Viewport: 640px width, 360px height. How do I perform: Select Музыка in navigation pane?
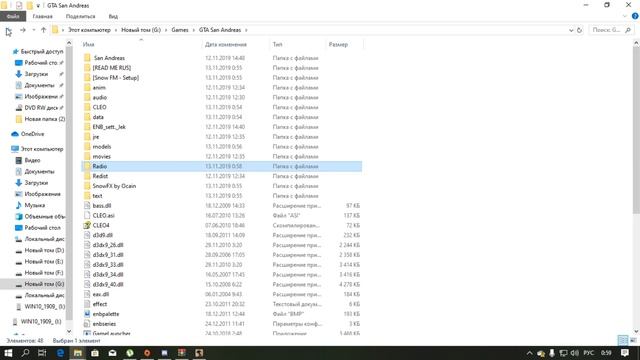coord(35,205)
